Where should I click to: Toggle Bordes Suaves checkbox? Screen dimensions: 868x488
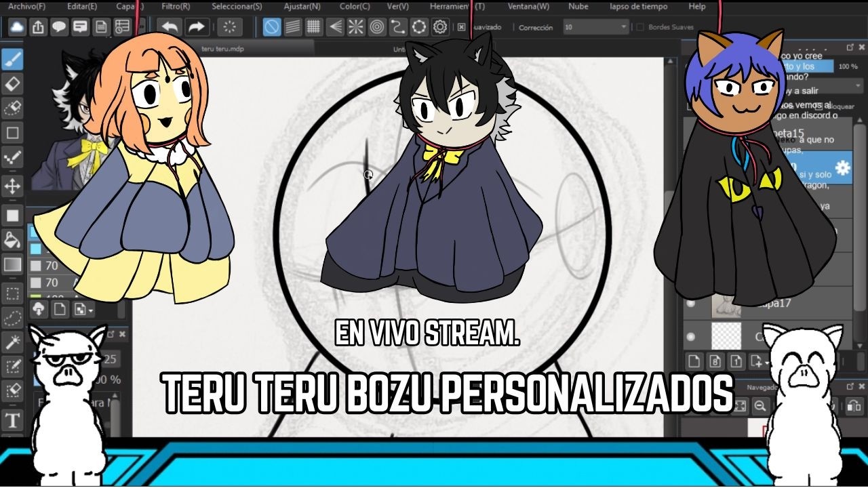point(639,28)
